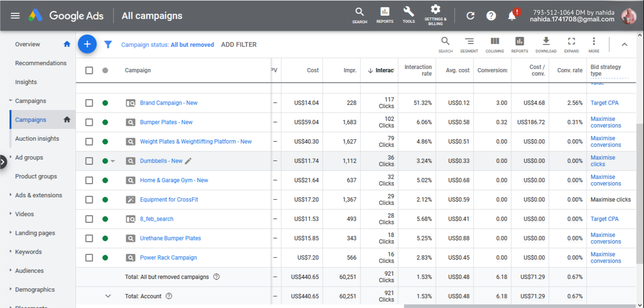644x308 pixels.
Task: Click the refresh icon in header
Action: point(470,16)
